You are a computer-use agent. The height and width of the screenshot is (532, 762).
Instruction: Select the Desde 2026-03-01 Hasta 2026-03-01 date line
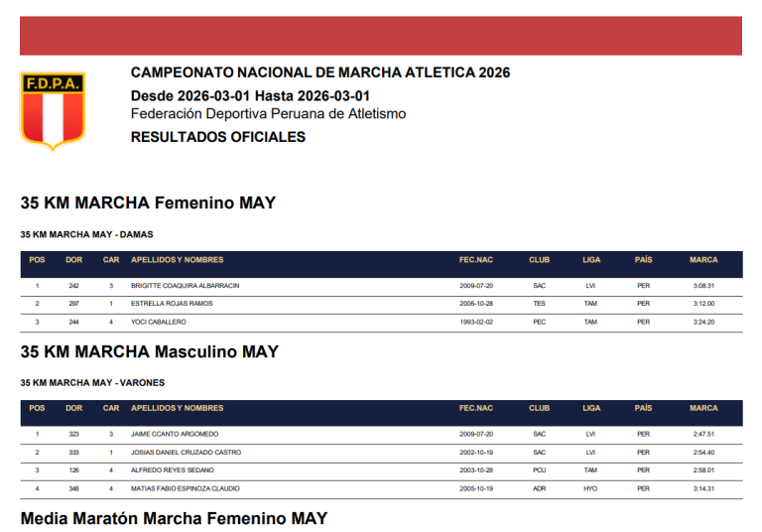tap(251, 96)
